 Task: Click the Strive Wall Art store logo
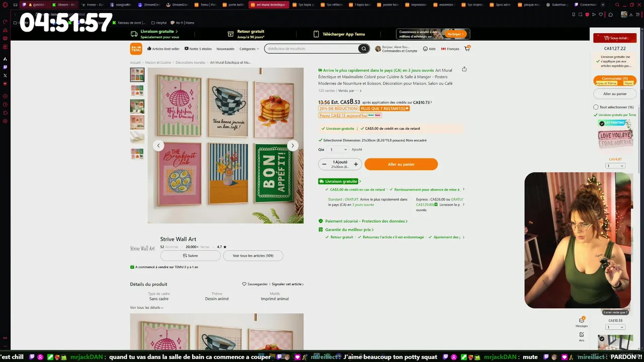pos(142,248)
